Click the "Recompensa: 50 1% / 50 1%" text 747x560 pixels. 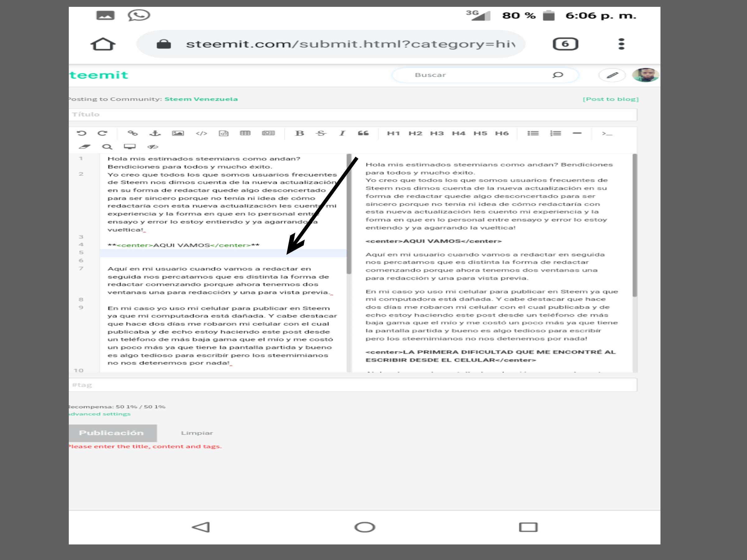(117, 407)
